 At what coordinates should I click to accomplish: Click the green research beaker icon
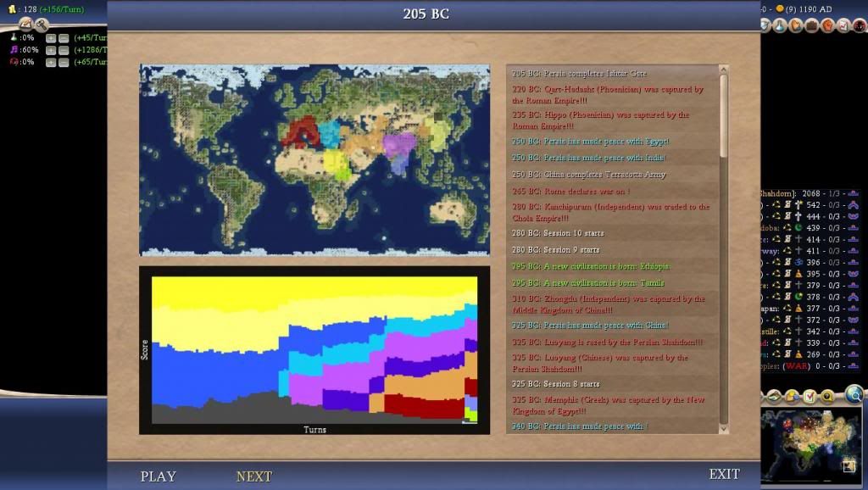click(14, 37)
